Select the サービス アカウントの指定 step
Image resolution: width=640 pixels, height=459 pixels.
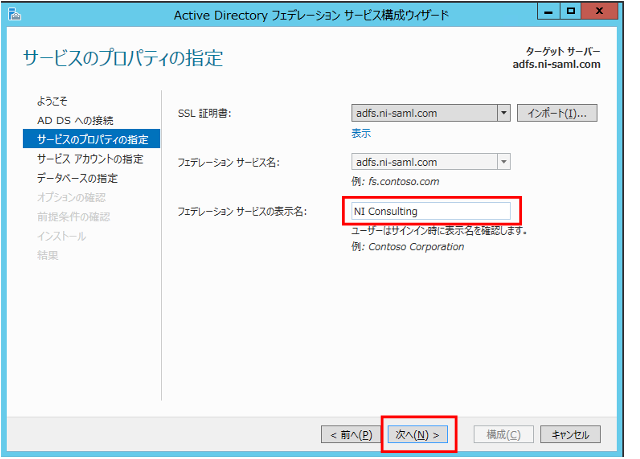(90, 159)
